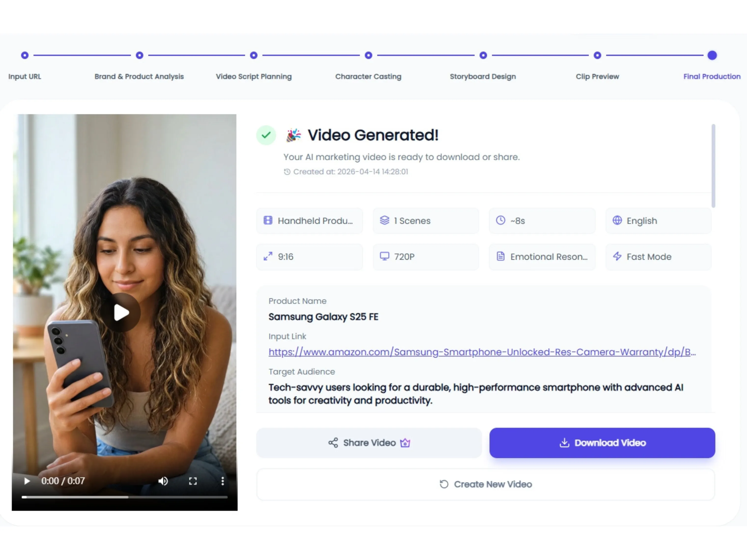Open video player three-dot options menu
Viewport: 747px width, 560px height.
click(x=223, y=481)
